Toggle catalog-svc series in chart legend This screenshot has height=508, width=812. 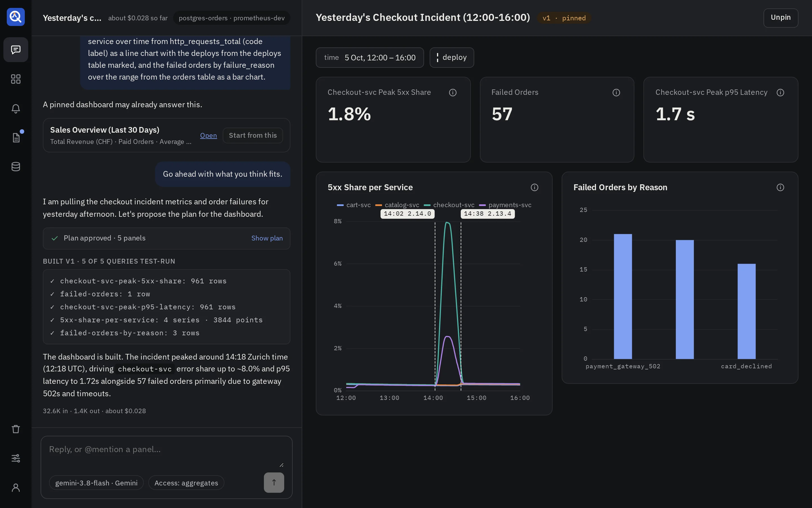pos(397,205)
